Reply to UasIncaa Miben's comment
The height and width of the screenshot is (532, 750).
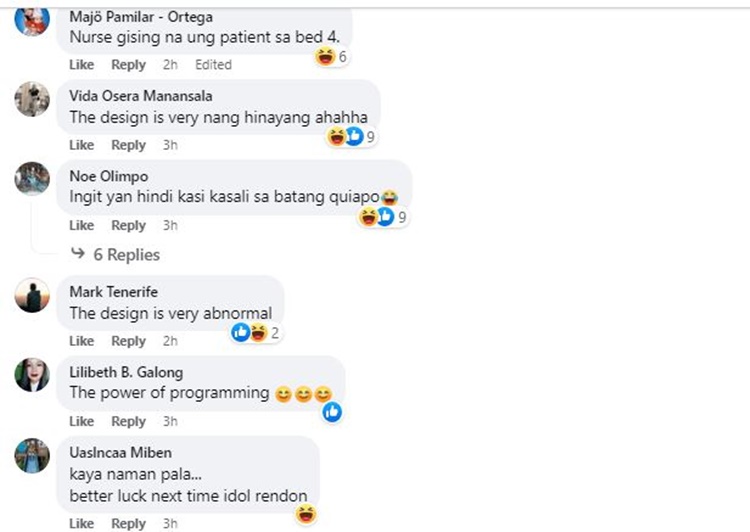pyautogui.click(x=128, y=524)
